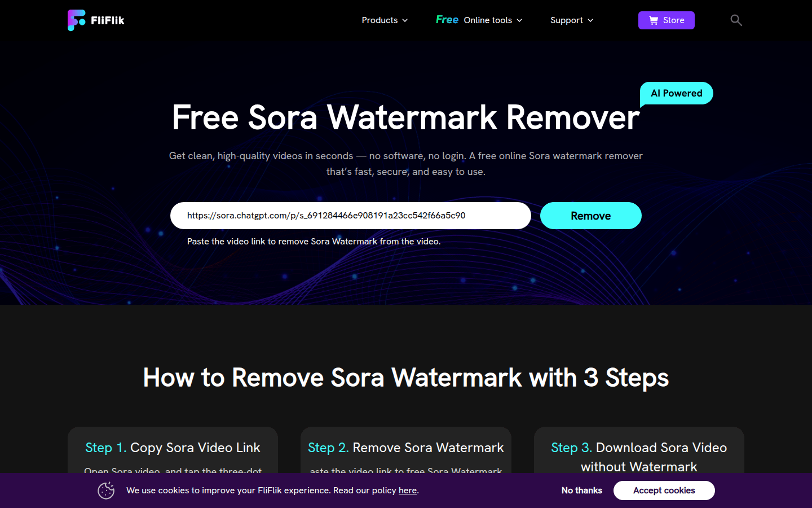Click the FliFlik logo icon
Screen dimensions: 812x508
76,20
